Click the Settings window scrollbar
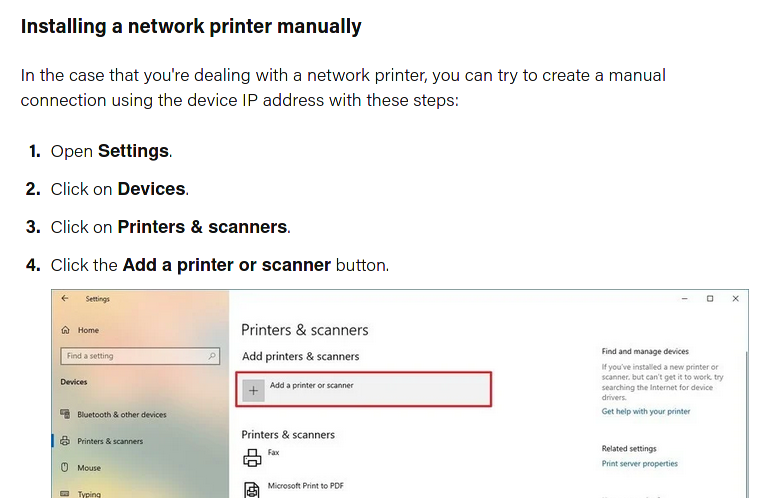 point(746,423)
